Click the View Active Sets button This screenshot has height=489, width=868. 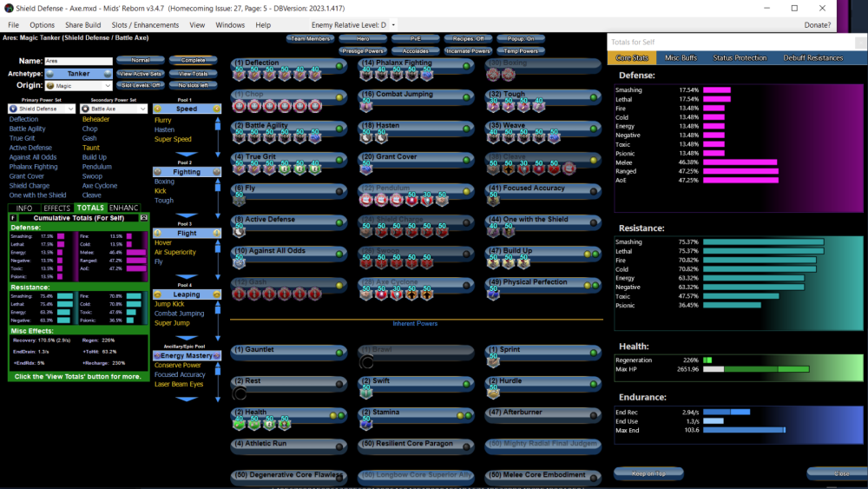(x=141, y=74)
